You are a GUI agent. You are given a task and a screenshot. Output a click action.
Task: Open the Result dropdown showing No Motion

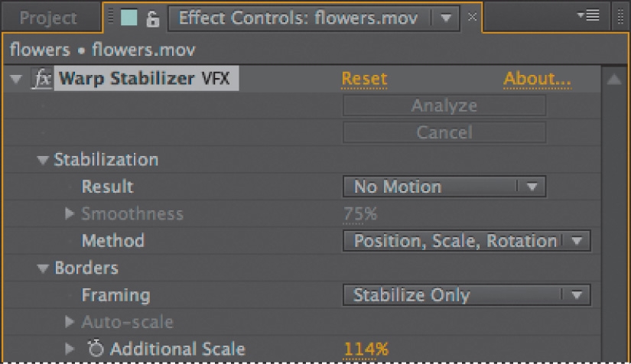(x=444, y=187)
